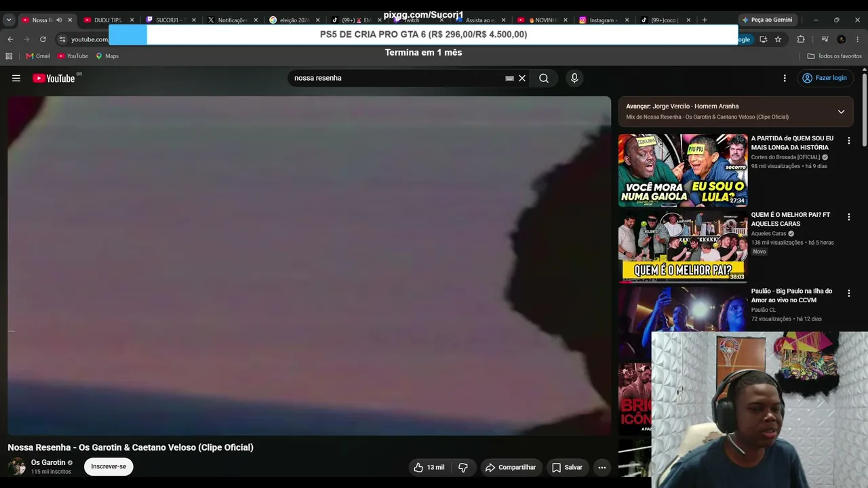Click the video player area
The width and height of the screenshot is (868, 488).
pyautogui.click(x=309, y=266)
